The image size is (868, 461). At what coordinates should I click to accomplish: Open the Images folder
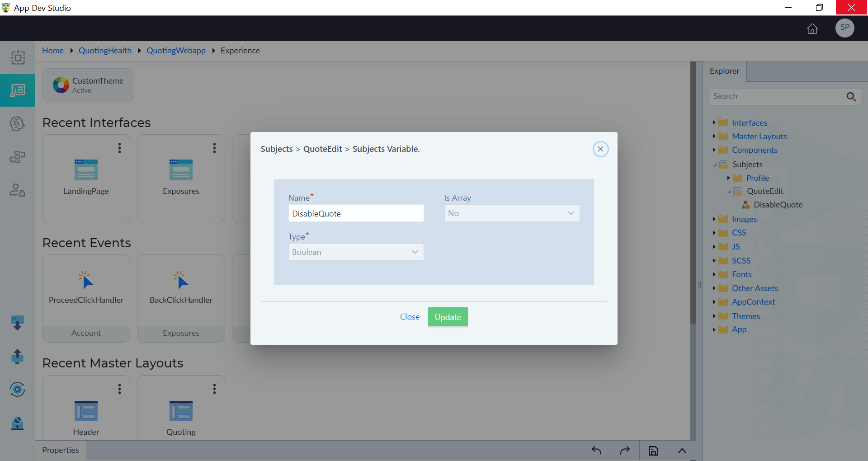[x=744, y=219]
